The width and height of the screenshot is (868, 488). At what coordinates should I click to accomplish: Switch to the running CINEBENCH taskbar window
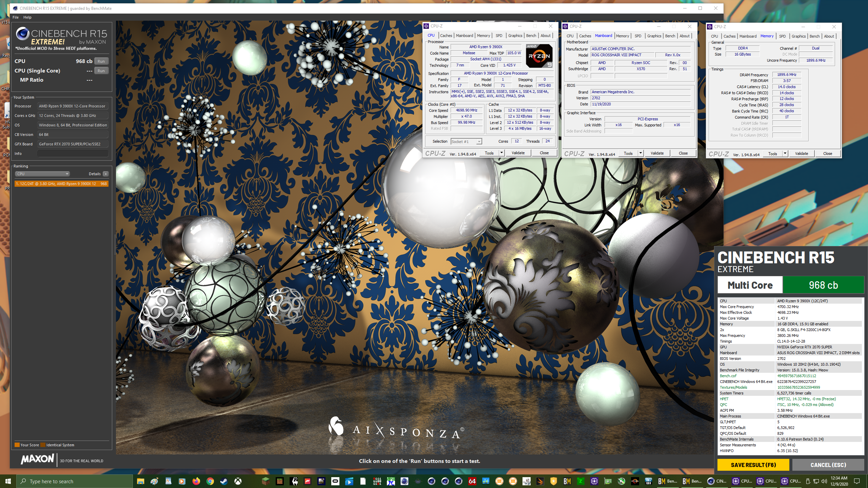click(x=717, y=481)
